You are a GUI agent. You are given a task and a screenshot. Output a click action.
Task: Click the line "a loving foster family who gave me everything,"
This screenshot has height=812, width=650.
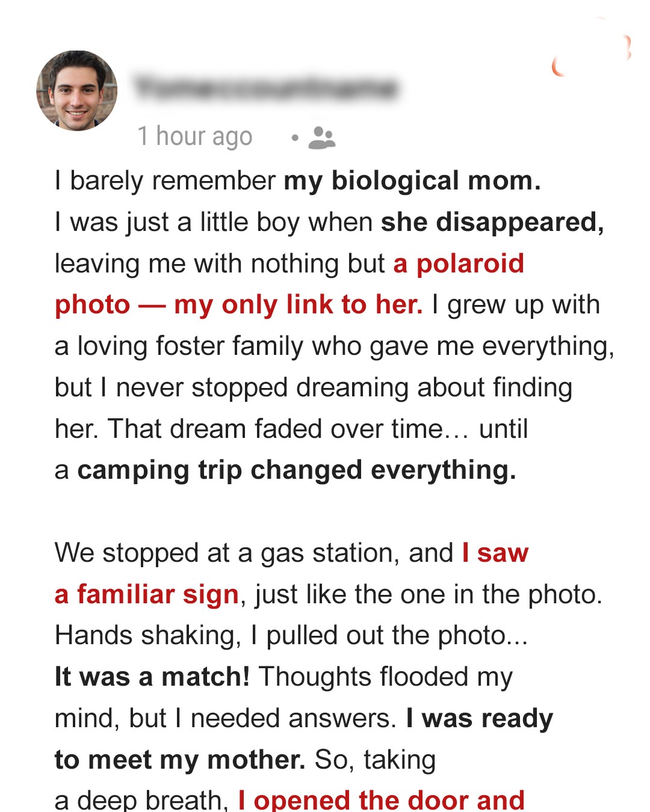[334, 346]
